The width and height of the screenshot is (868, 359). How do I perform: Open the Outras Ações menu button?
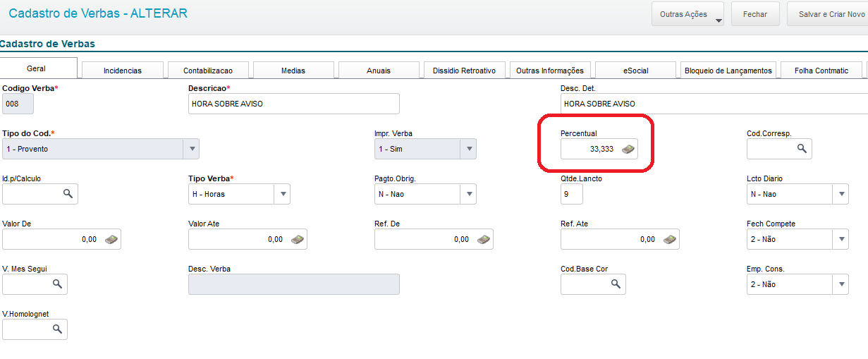point(688,14)
